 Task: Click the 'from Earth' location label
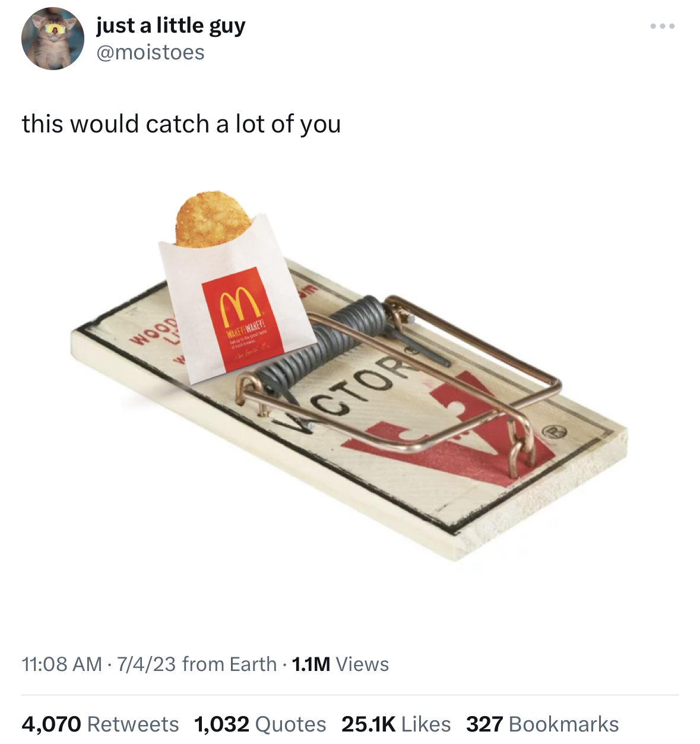[230, 664]
